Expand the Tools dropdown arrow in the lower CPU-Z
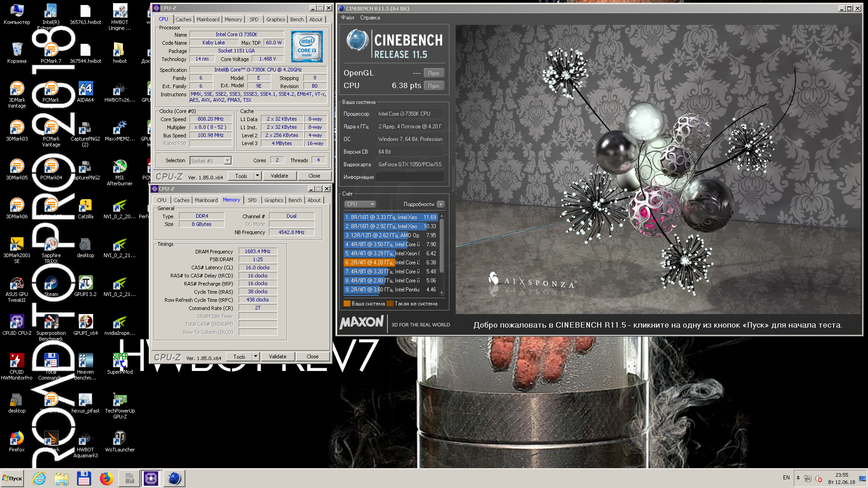Screen dimensions: 868x488 pyautogui.click(x=255, y=357)
